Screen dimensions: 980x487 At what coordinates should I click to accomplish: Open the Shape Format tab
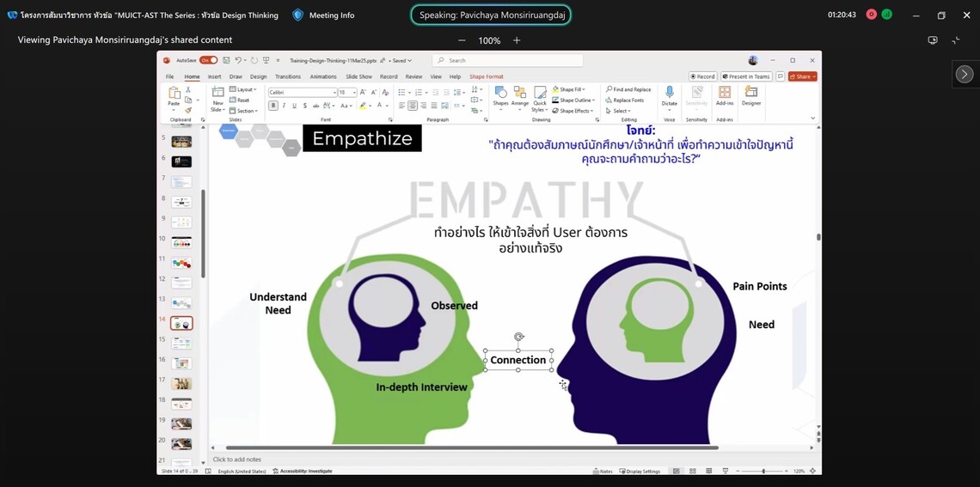click(486, 76)
